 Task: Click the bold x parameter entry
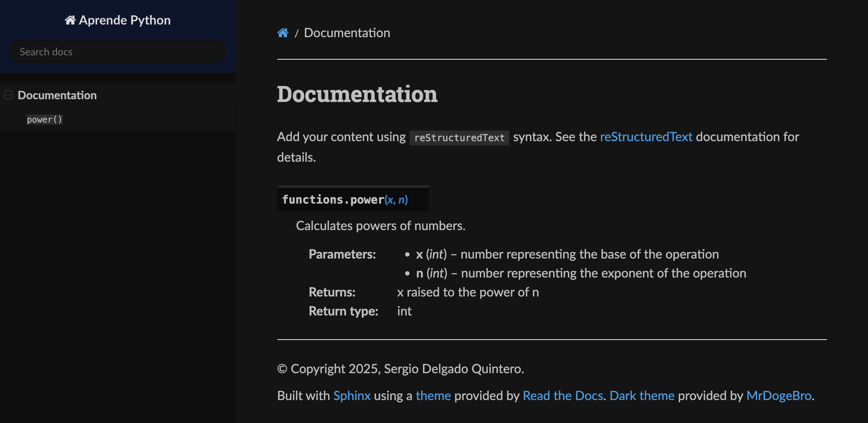click(x=419, y=254)
